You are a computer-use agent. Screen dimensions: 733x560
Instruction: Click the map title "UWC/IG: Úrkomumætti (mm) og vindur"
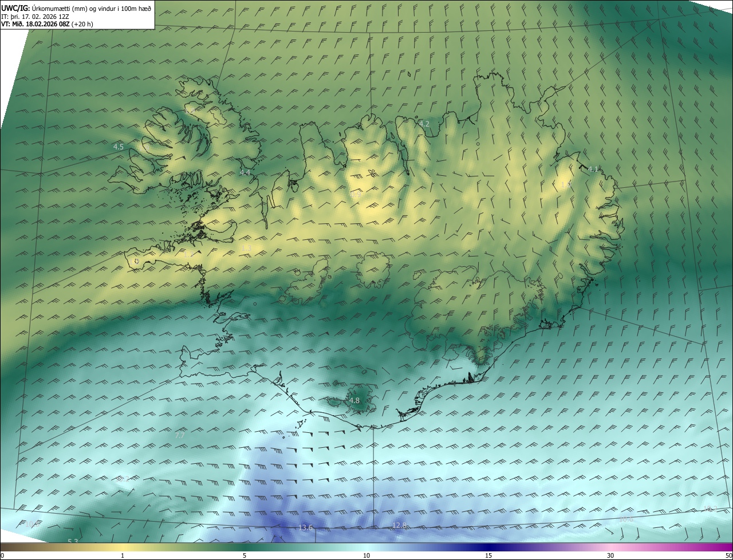click(x=77, y=8)
